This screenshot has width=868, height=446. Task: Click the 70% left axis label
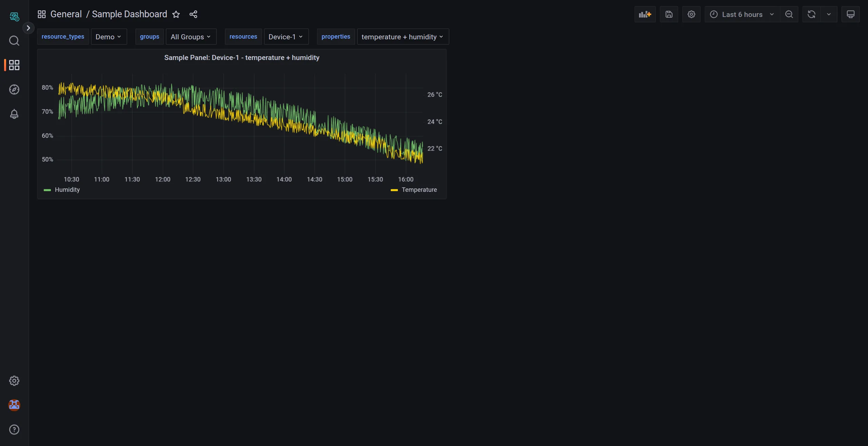pos(47,111)
